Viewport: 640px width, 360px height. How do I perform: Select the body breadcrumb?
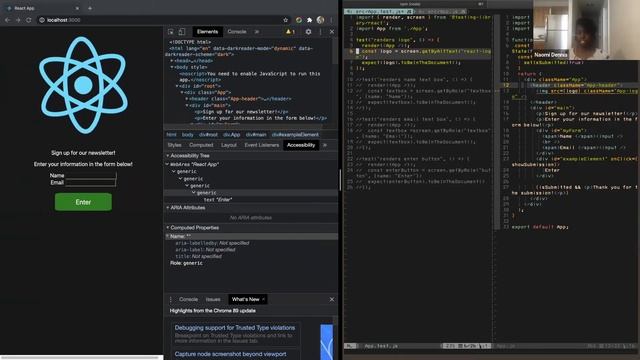click(x=188, y=134)
